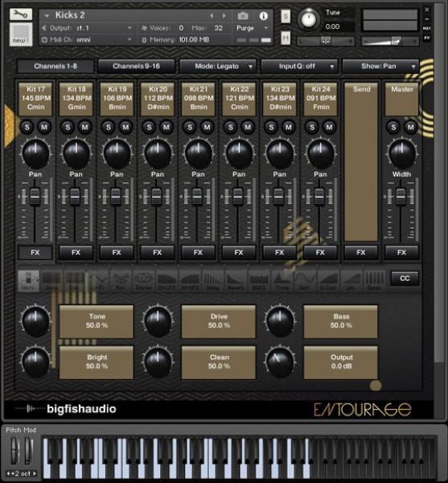Mute the Kit 20 channel
The height and width of the screenshot is (483, 448).
pos(166,127)
